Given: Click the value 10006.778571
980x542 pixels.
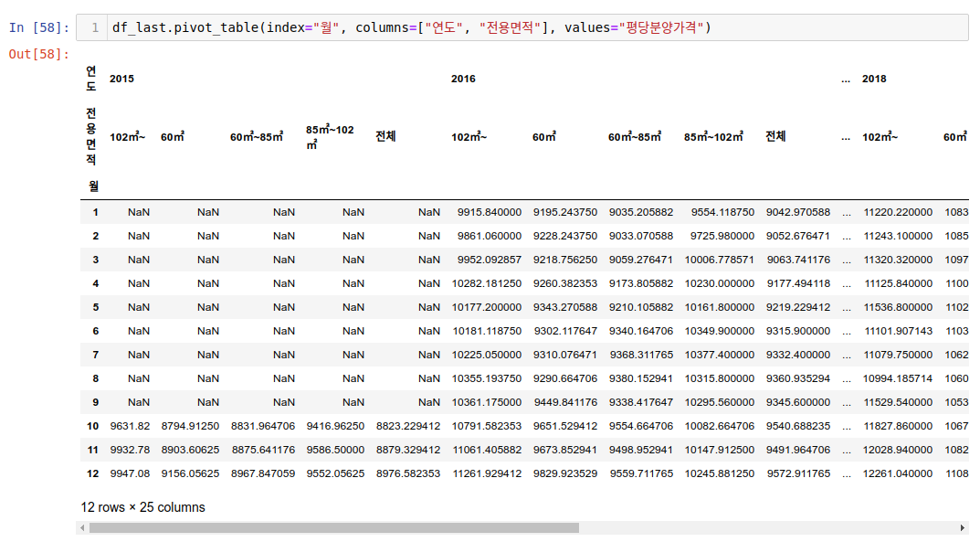Looking at the screenshot, I should (x=720, y=260).
